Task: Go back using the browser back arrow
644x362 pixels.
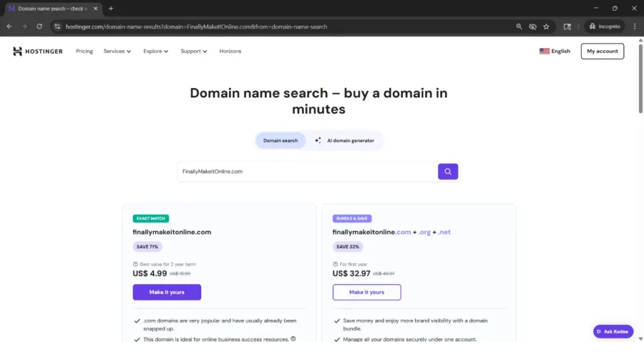Action: pos(9,26)
